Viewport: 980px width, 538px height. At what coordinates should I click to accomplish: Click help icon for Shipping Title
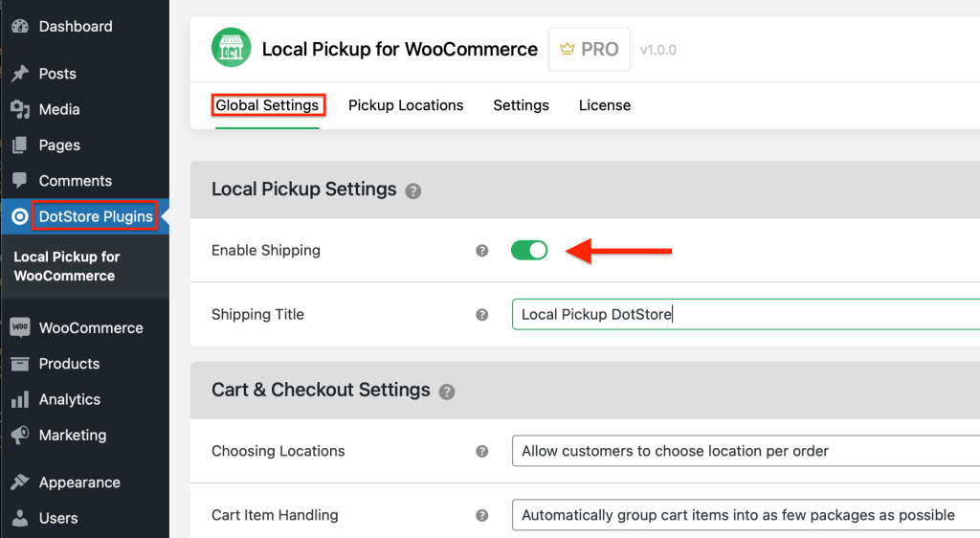482,314
